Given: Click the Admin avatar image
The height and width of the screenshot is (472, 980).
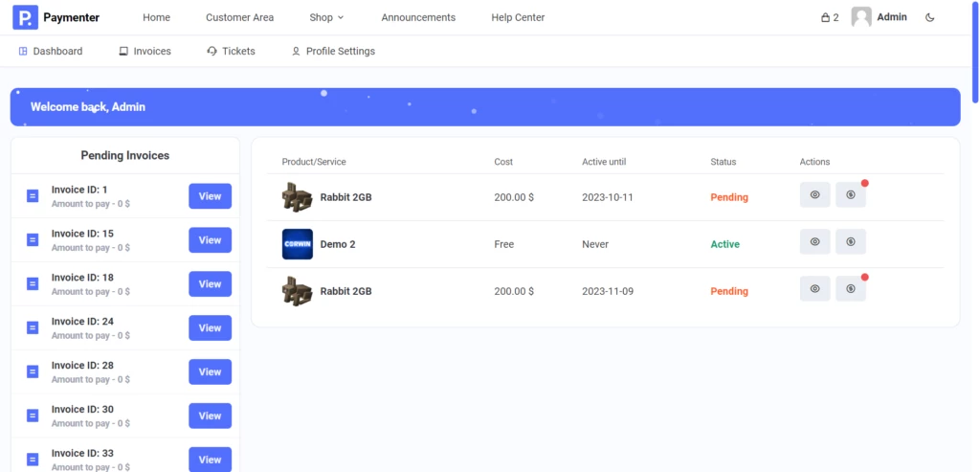Looking at the screenshot, I should (x=861, y=17).
